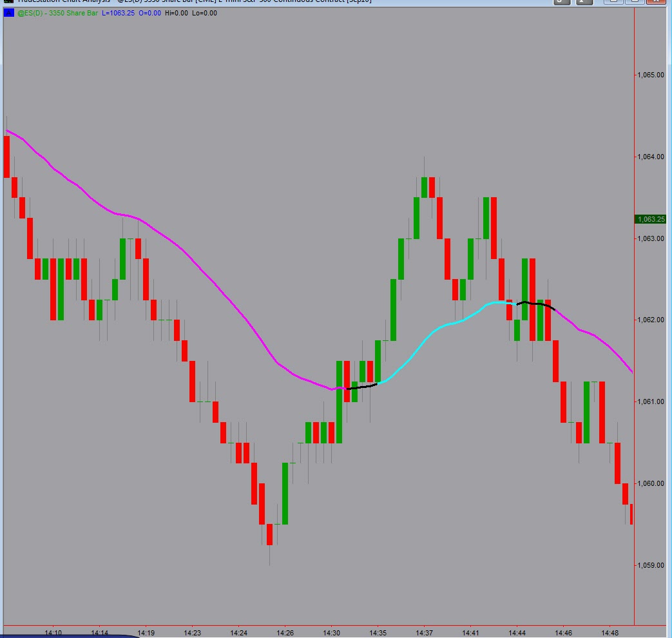Select the black average segment just above 1,061.00
Screen dimensions: 672x638
[x=362, y=387]
